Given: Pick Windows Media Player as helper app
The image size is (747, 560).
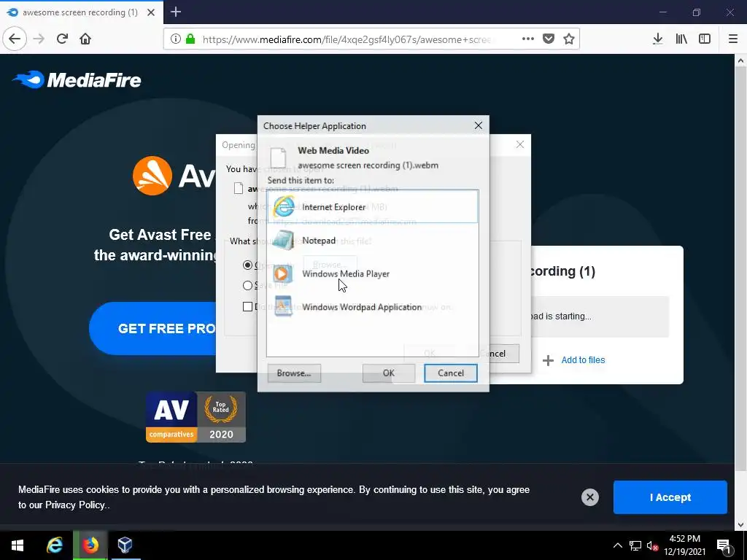Looking at the screenshot, I should coord(372,274).
